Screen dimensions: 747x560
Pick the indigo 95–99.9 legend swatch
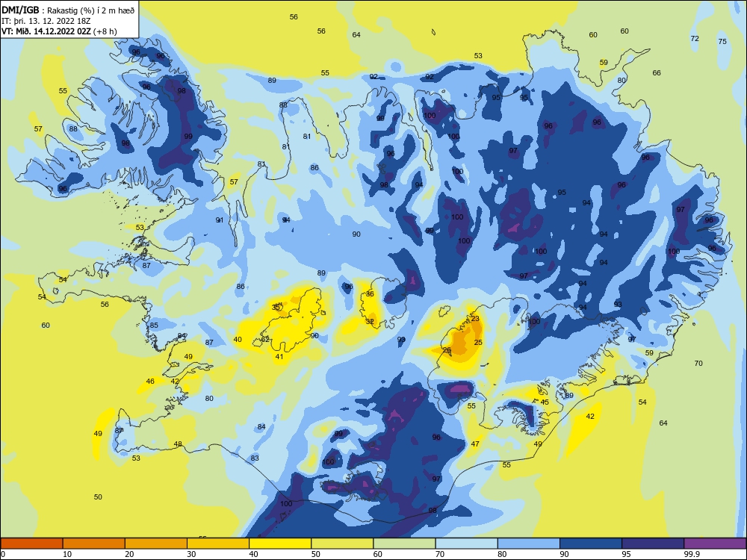(x=653, y=544)
